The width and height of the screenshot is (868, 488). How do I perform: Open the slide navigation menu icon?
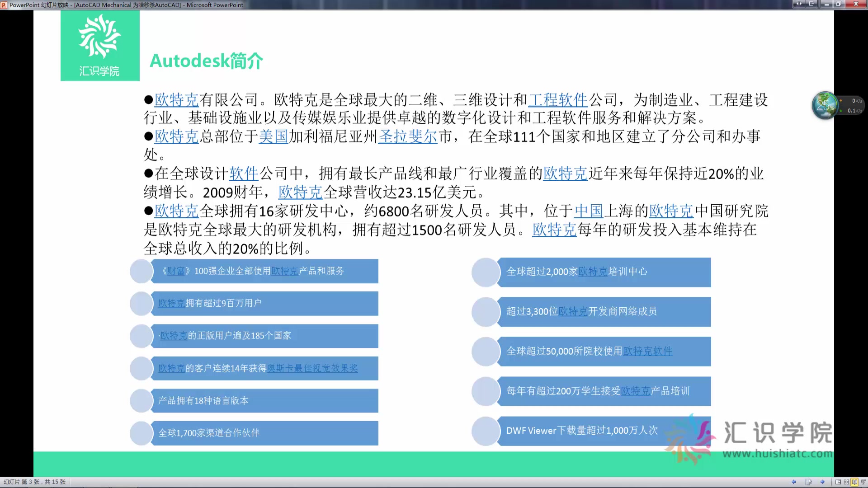(808, 482)
